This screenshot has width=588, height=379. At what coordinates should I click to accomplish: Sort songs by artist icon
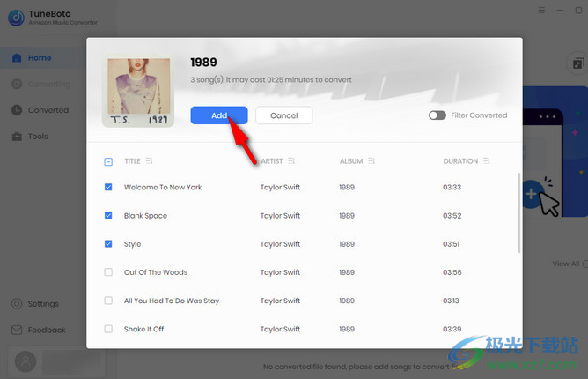click(291, 160)
